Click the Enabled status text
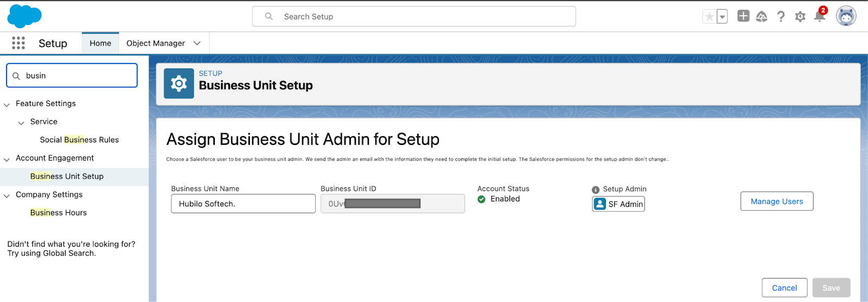 (x=505, y=199)
